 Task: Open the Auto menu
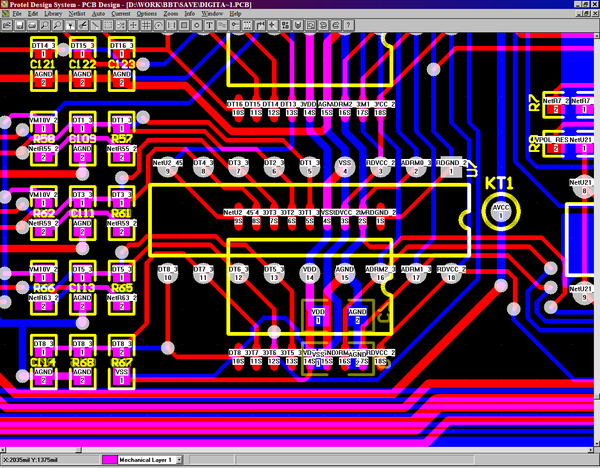pos(98,14)
